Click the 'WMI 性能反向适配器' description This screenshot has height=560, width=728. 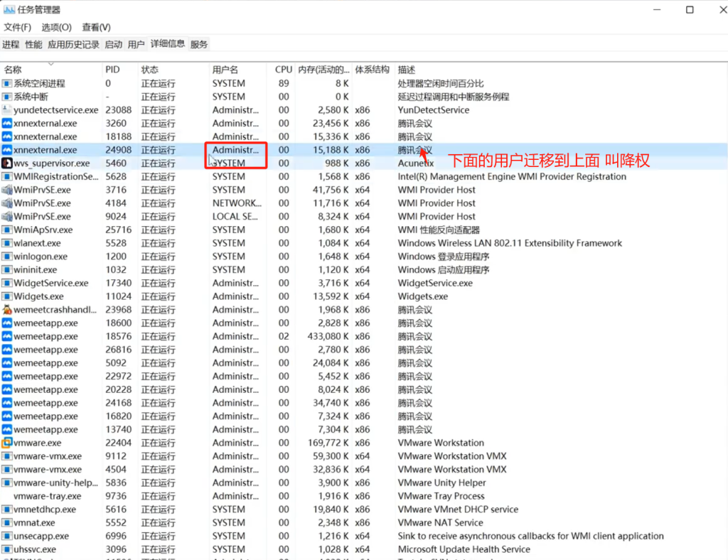pos(439,230)
